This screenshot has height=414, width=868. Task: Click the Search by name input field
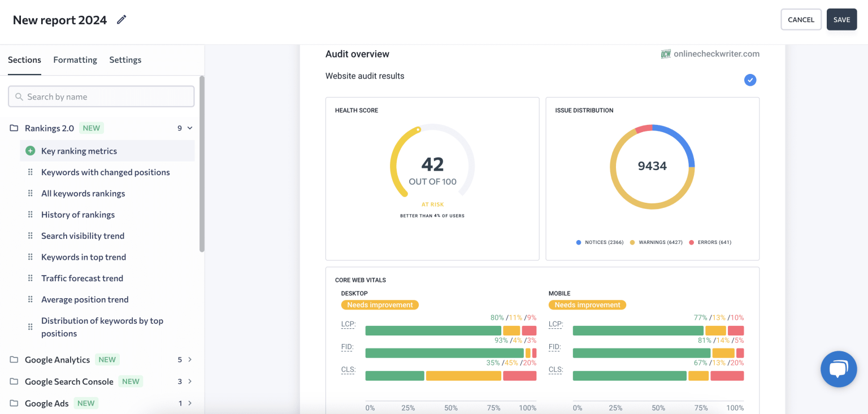click(101, 96)
